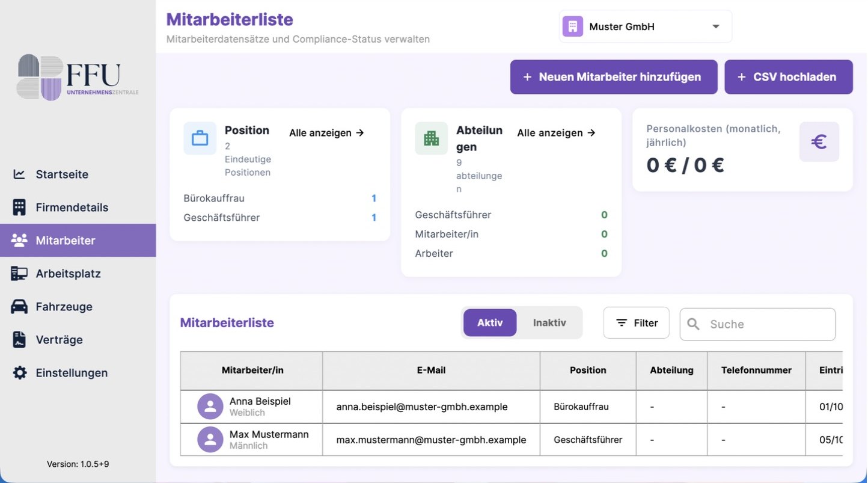Click Bürokauffrau in Position card list
This screenshot has height=483, width=868.
(214, 198)
